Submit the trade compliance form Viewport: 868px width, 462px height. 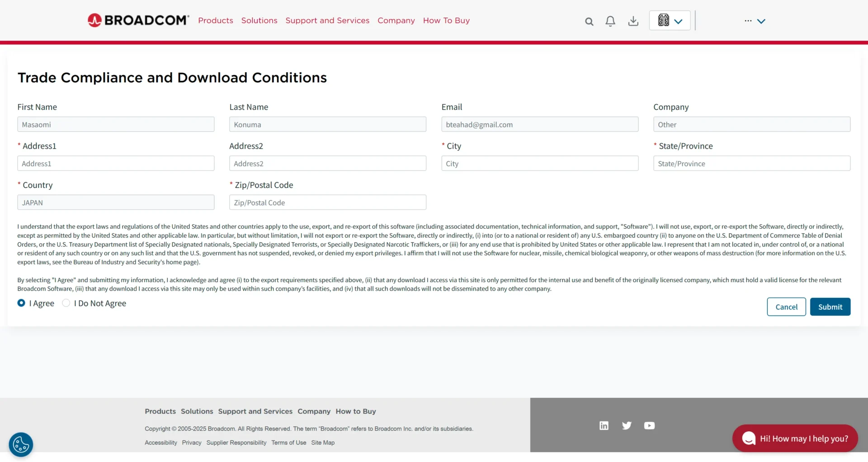830,307
